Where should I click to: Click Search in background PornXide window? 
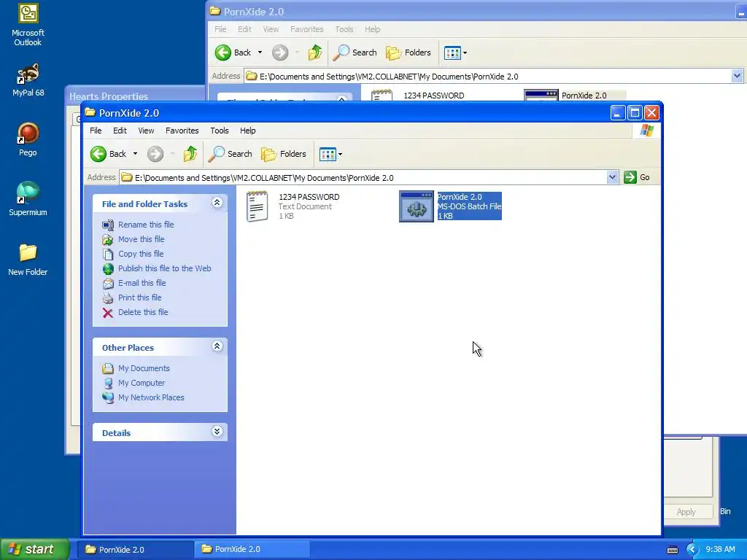(355, 52)
